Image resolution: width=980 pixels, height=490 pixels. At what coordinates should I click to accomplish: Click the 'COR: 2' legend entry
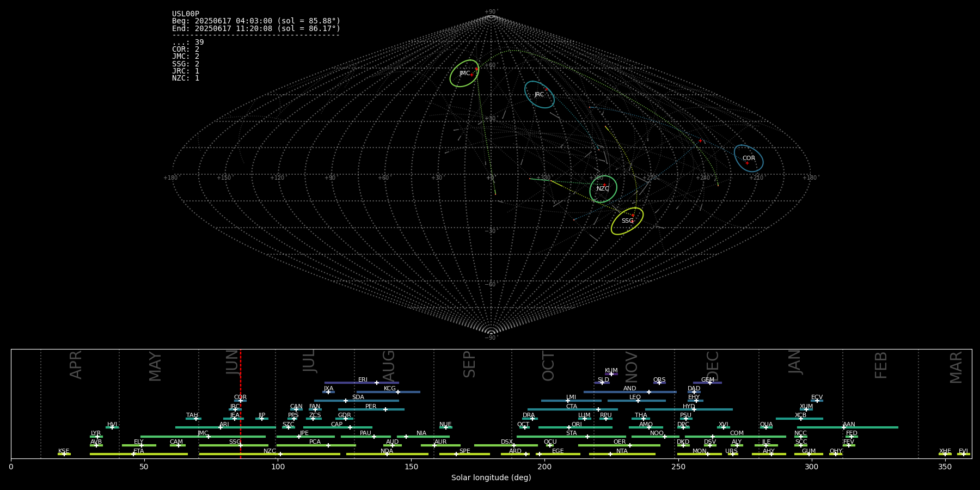[x=186, y=50]
